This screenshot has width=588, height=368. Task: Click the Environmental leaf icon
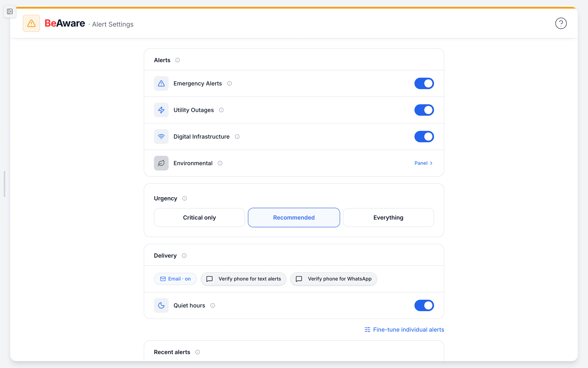[x=161, y=163]
